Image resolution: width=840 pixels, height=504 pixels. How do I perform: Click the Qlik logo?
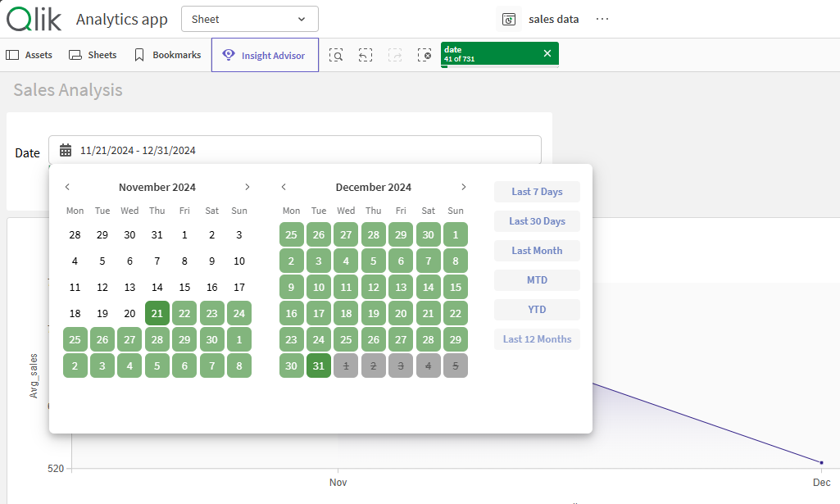point(34,19)
